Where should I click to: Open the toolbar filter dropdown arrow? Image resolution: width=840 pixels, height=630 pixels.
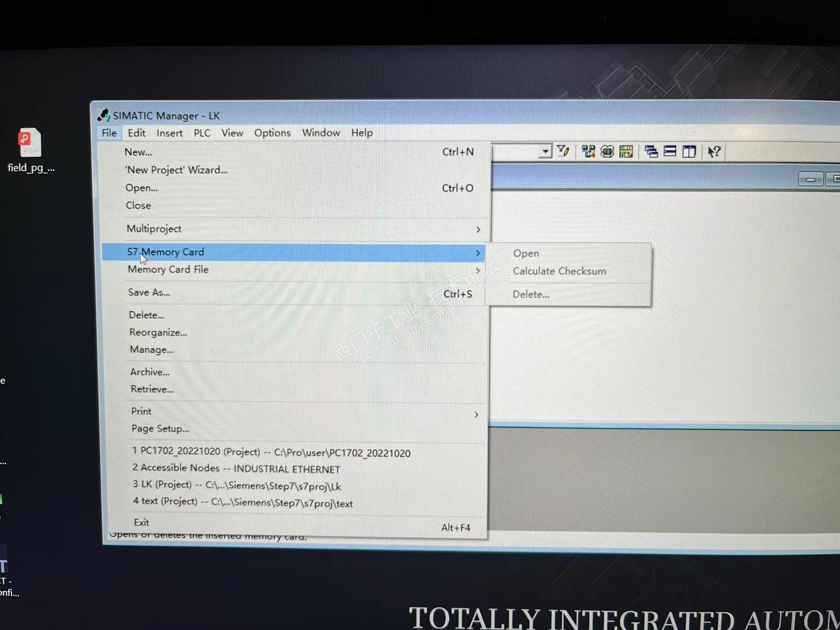coord(545,151)
